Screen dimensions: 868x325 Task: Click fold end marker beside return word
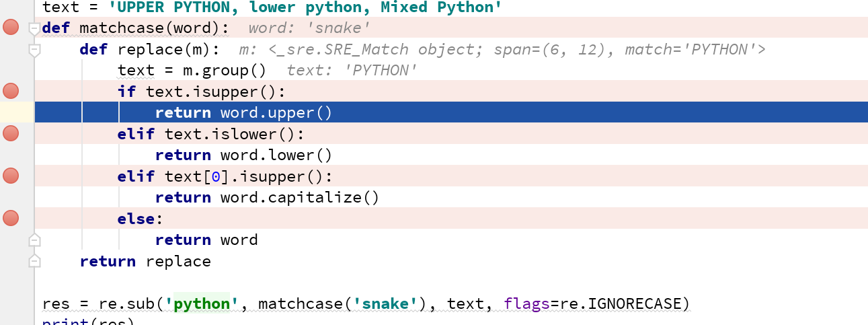[x=35, y=240]
